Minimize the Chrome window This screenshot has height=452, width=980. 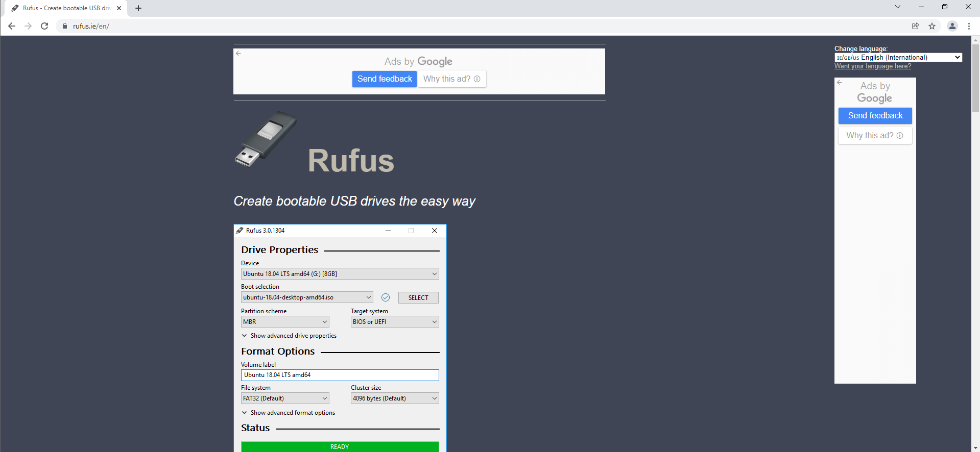click(921, 7)
